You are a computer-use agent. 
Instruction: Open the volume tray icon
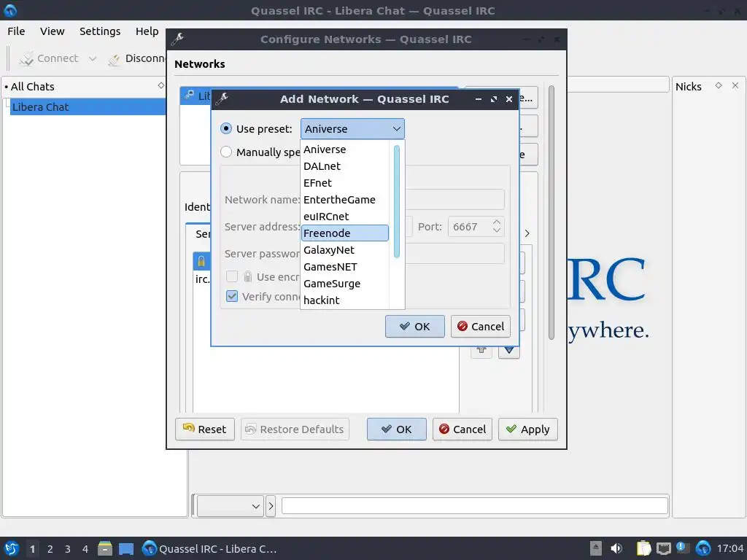point(616,548)
